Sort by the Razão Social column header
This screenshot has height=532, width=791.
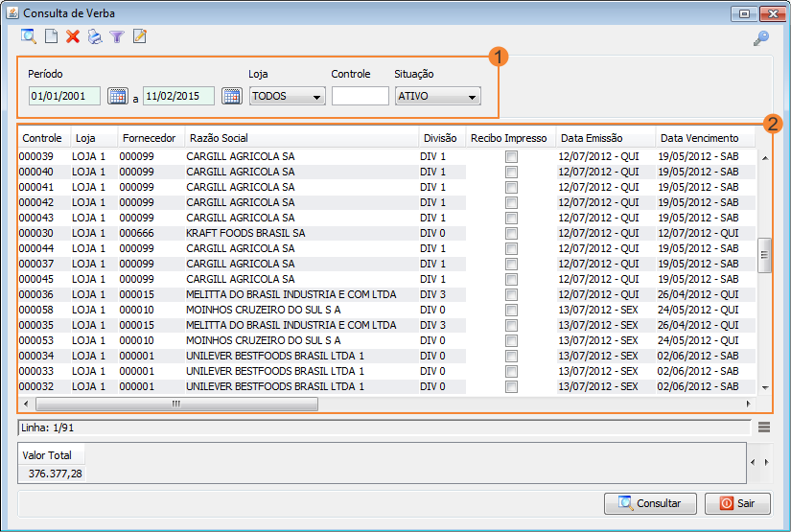pos(301,138)
